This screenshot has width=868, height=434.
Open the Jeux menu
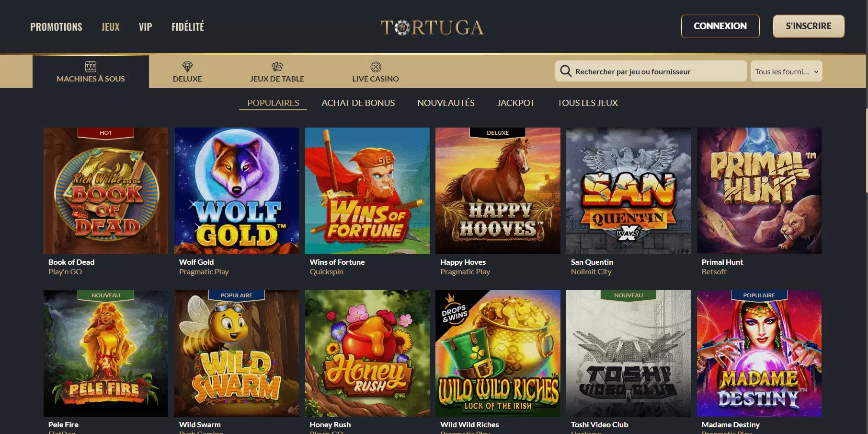pyautogui.click(x=111, y=27)
